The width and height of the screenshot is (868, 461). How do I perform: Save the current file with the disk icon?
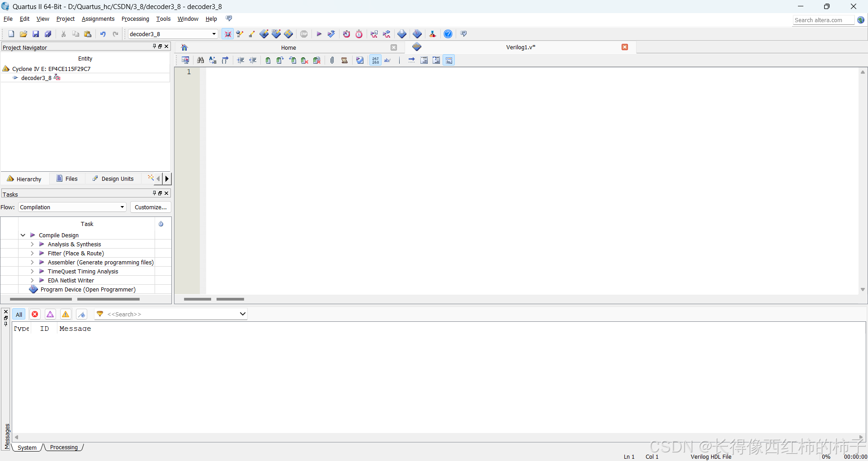click(x=36, y=34)
